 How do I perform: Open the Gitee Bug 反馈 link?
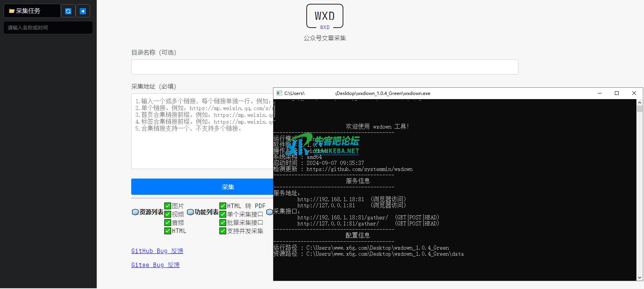click(155, 265)
